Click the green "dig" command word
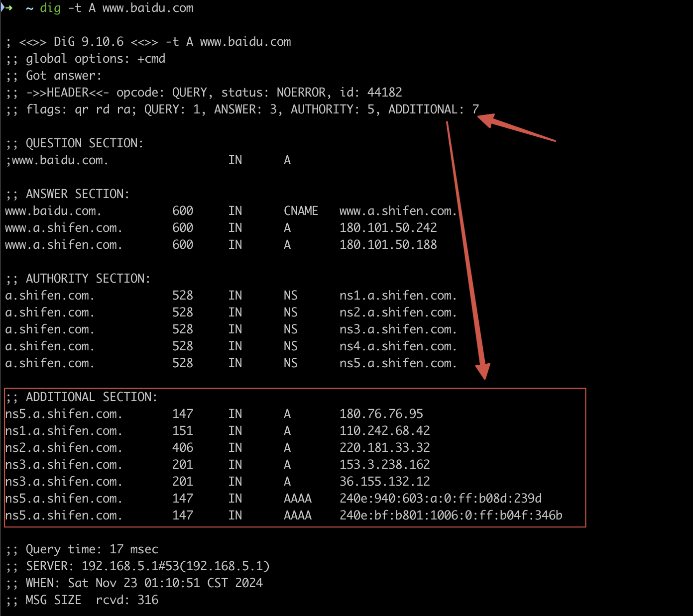The height and width of the screenshot is (616, 693). coord(50,8)
